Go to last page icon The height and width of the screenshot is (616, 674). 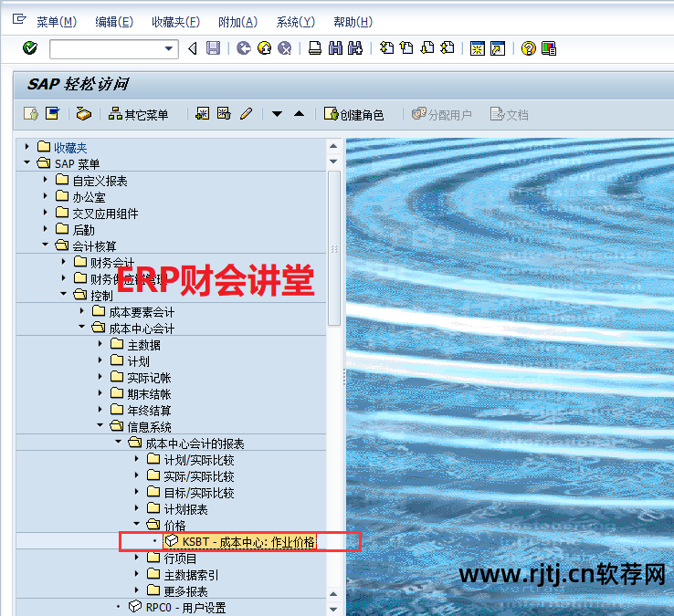pyautogui.click(x=447, y=48)
